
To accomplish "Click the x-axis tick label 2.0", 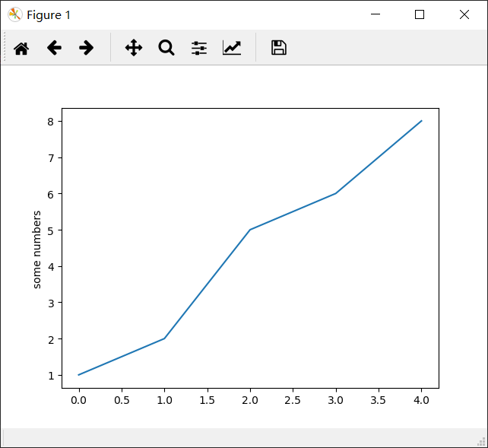I will pos(250,400).
